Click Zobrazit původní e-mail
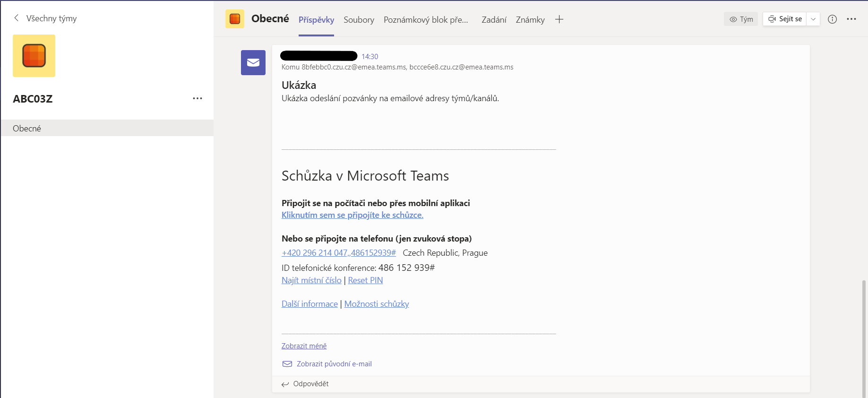868x398 pixels. 327,364
